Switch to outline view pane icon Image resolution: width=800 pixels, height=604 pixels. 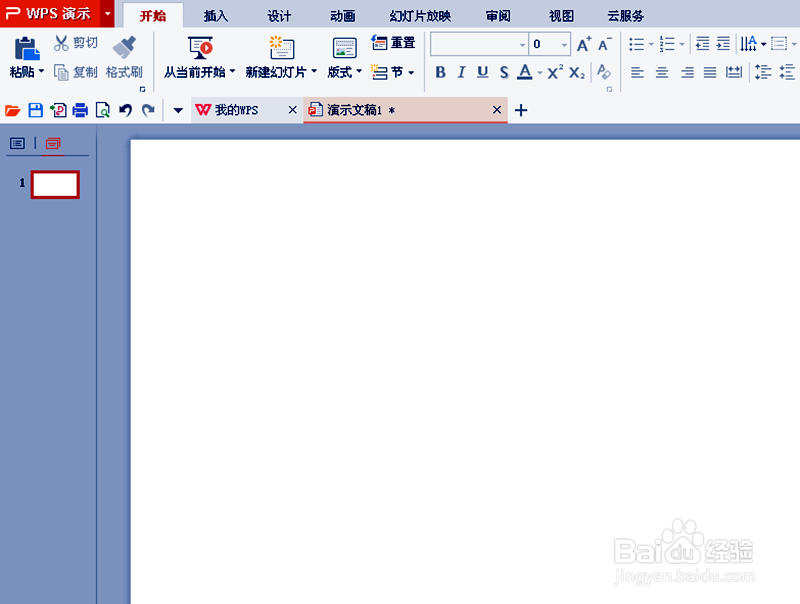tap(17, 144)
